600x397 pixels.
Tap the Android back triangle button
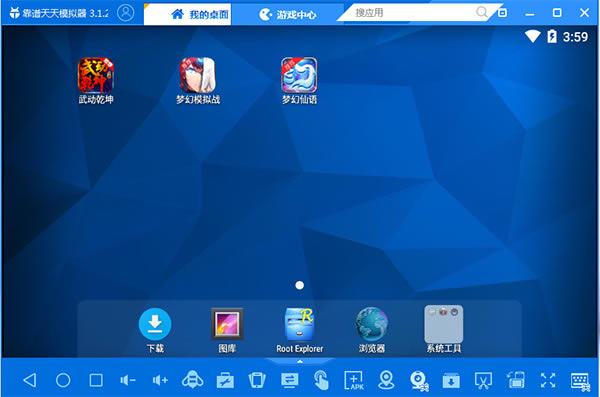click(x=30, y=380)
